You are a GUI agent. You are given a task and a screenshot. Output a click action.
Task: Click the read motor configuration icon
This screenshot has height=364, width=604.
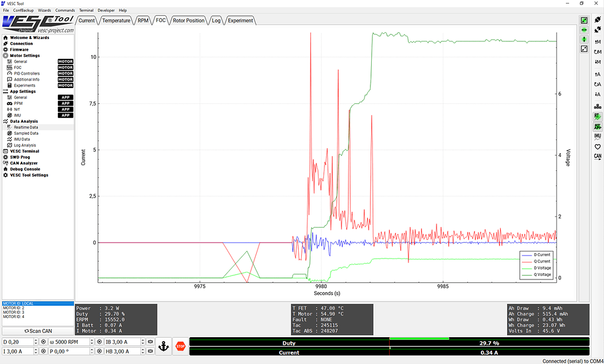click(597, 42)
